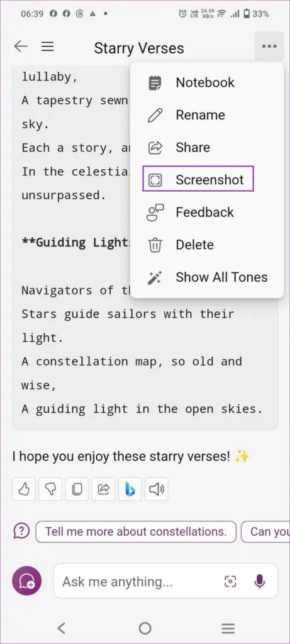The height and width of the screenshot is (644, 290).
Task: Dislike the response with thumbs down
Action: (50, 489)
